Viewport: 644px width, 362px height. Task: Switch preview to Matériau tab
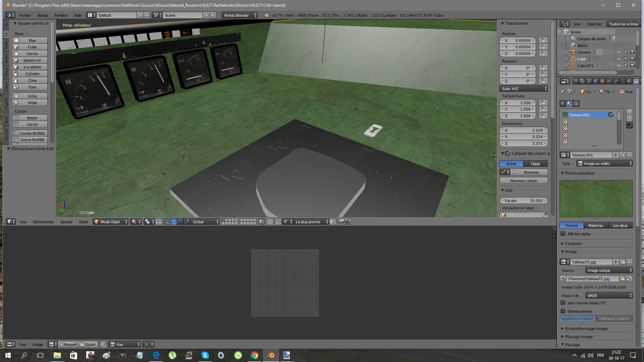(596, 225)
